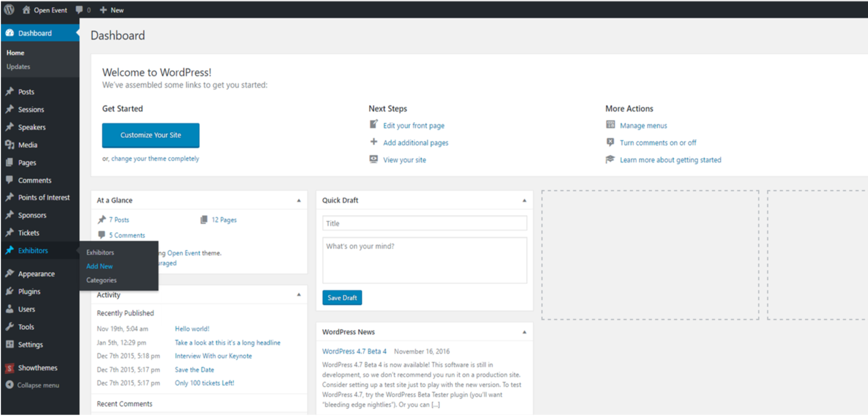Image resolution: width=868 pixels, height=416 pixels.
Task: Click the Media icon in sidebar
Action: pos(9,145)
